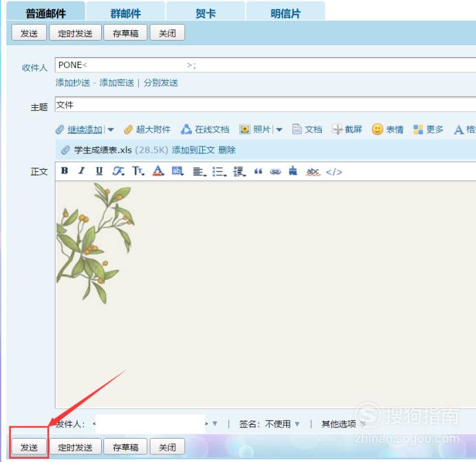
Task: Click the 在线文档 icon
Action: (x=186, y=129)
